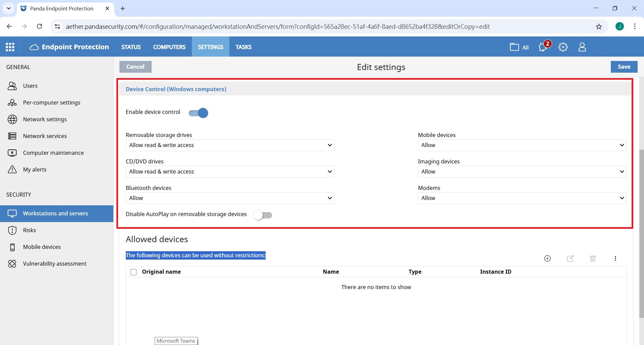The width and height of the screenshot is (644, 345).
Task: Enable Disable AutoPlay on removable storage toggle
Action: [263, 215]
